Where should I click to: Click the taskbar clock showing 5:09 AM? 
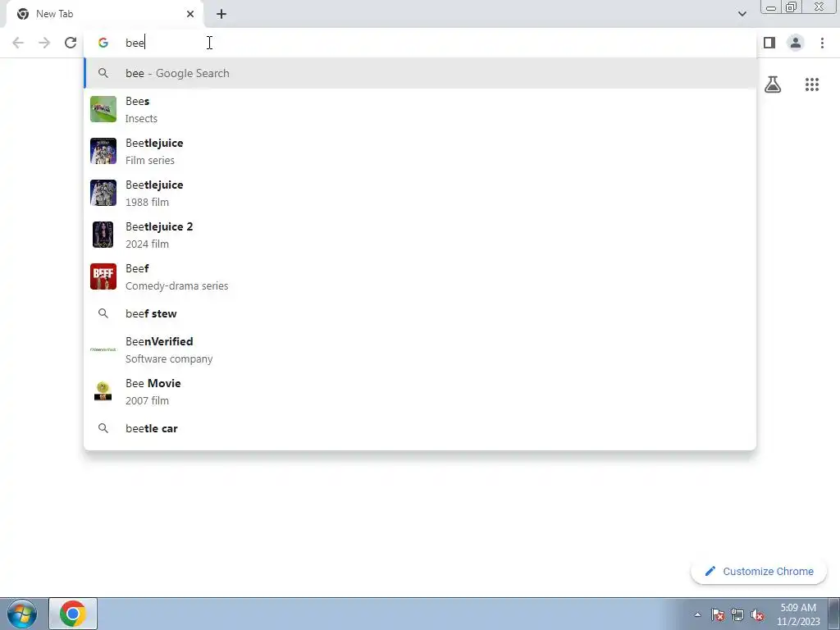click(798, 614)
